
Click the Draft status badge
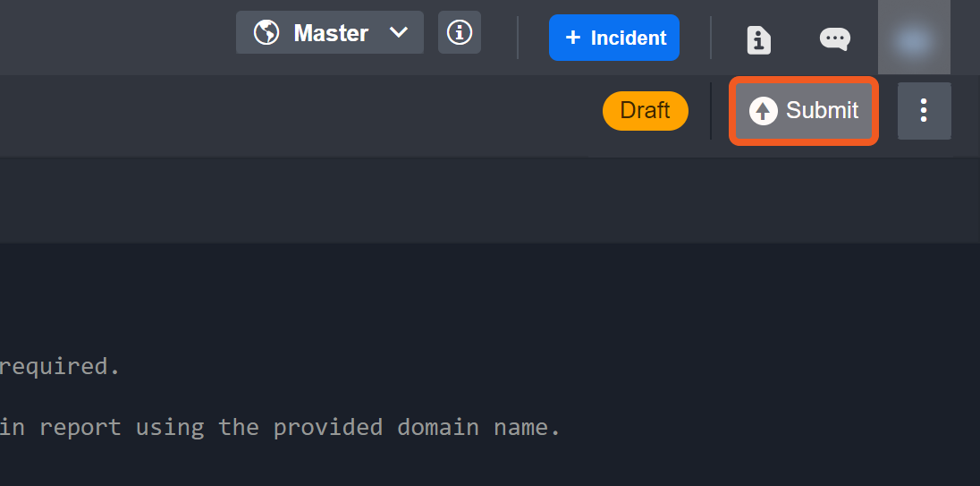pyautogui.click(x=645, y=111)
